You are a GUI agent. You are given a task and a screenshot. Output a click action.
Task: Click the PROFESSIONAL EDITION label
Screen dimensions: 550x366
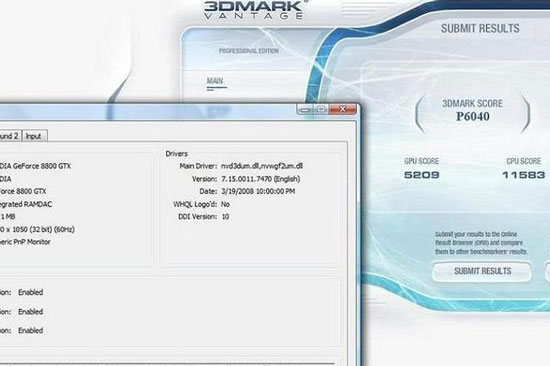(249, 51)
